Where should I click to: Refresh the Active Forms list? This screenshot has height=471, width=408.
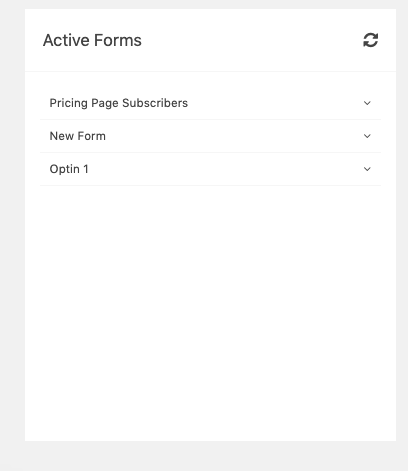pos(370,40)
